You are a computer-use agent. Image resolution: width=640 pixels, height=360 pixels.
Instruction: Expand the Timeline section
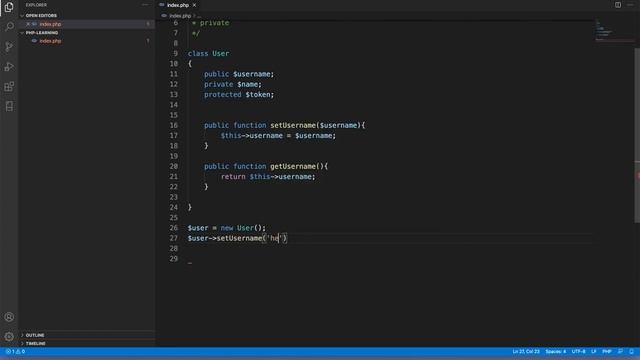click(x=33, y=344)
